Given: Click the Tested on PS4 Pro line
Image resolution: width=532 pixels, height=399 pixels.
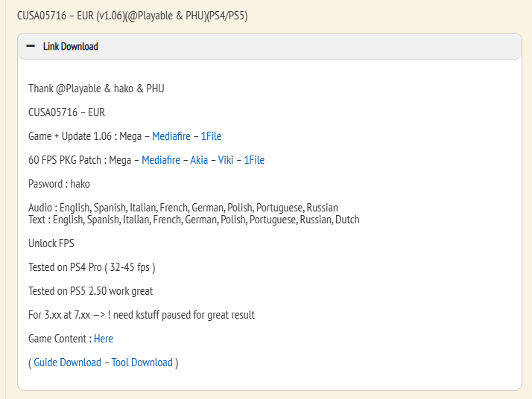Looking at the screenshot, I should click(x=92, y=267).
